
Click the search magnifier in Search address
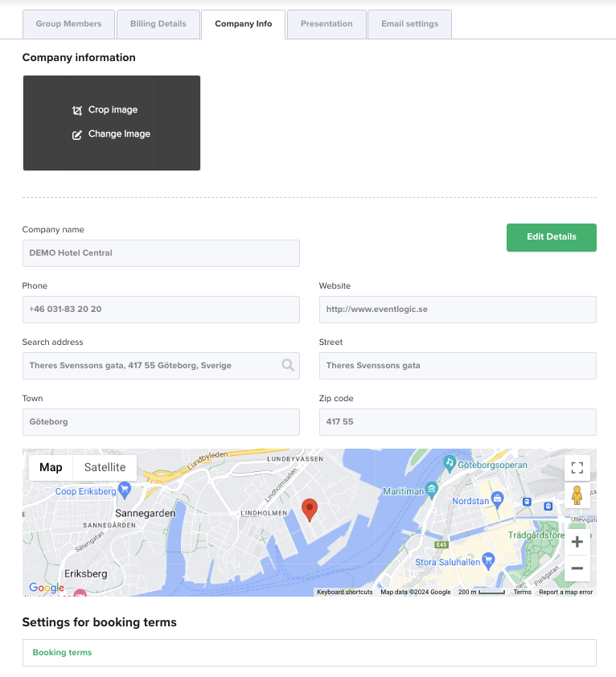(x=288, y=365)
